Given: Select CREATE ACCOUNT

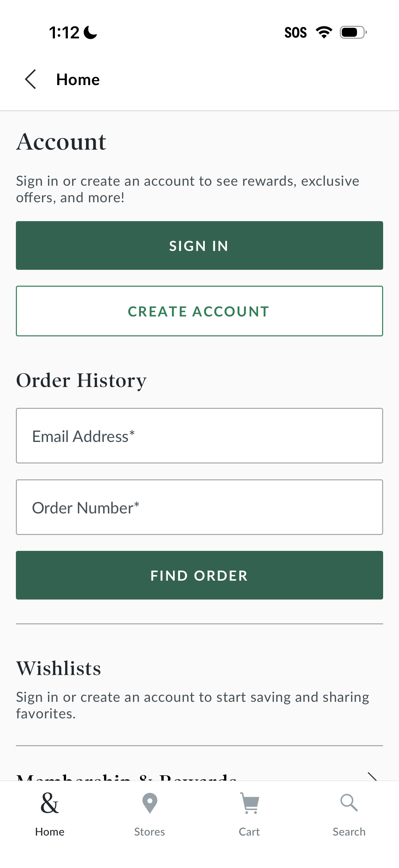Looking at the screenshot, I should (x=199, y=311).
